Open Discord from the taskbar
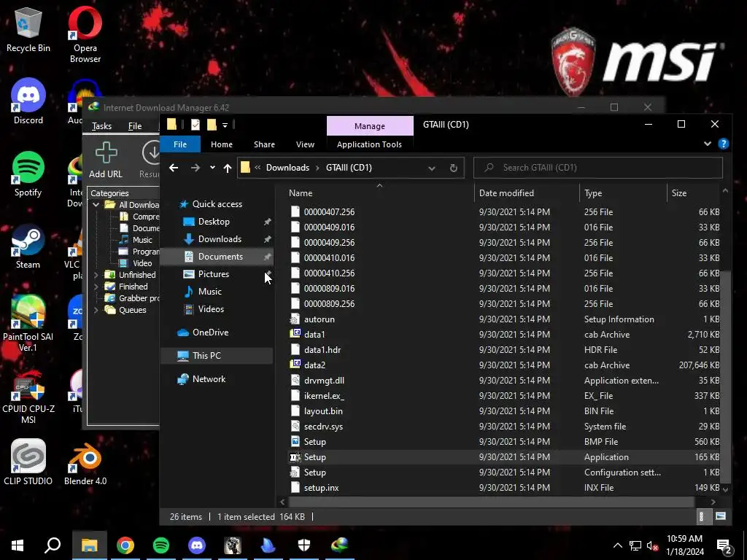747x560 pixels. tap(197, 545)
